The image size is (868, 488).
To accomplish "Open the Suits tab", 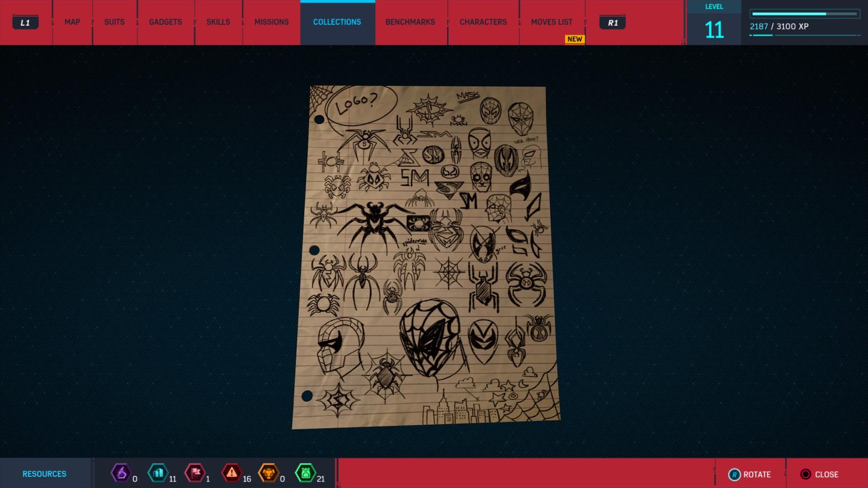I will point(114,22).
